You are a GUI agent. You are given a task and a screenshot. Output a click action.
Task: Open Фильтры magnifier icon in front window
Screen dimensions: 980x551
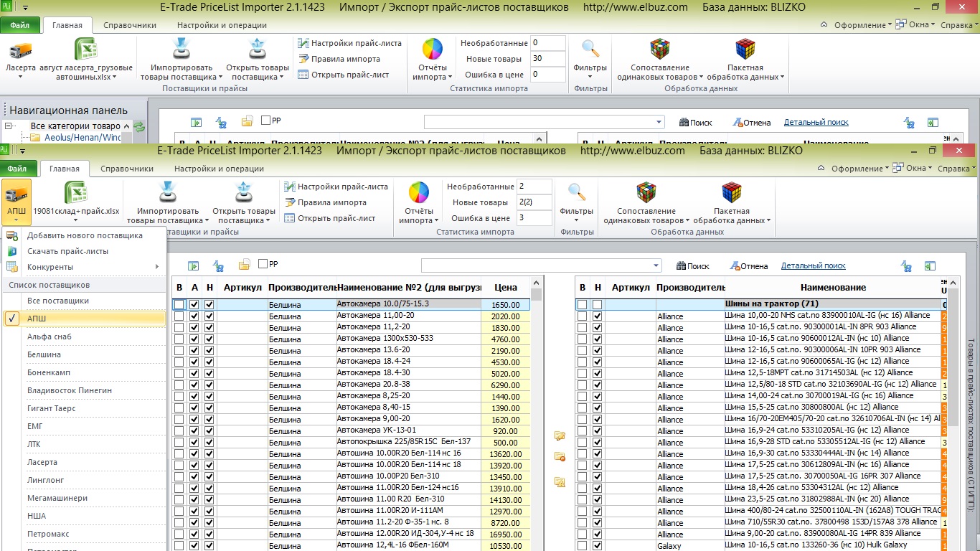point(577,192)
